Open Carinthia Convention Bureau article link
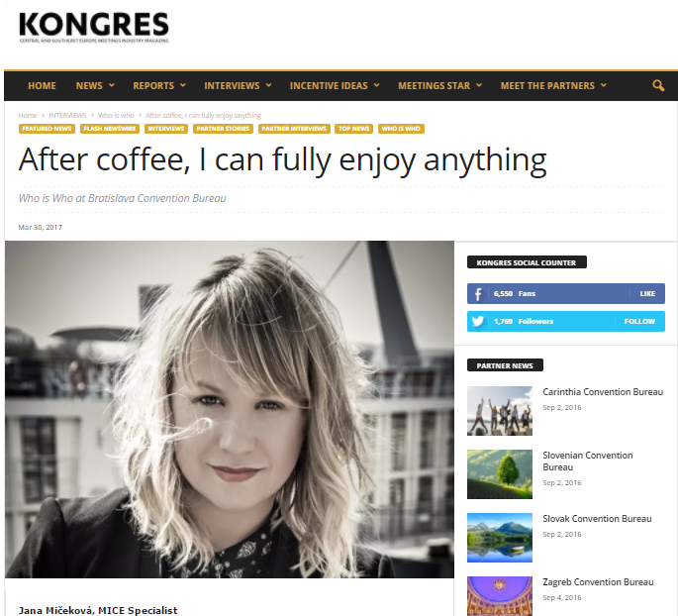The width and height of the screenshot is (678, 616). (603, 392)
